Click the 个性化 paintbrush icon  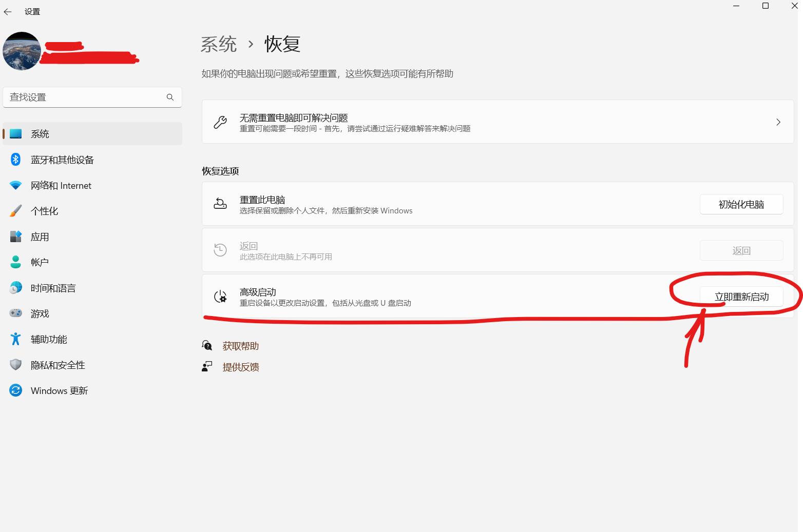click(x=15, y=211)
